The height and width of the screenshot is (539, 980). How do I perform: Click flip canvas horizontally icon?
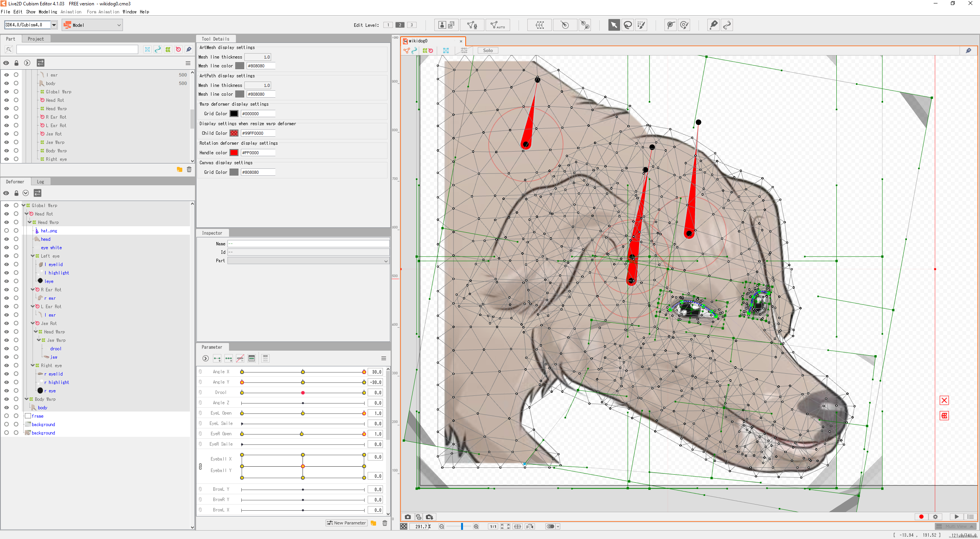530,527
